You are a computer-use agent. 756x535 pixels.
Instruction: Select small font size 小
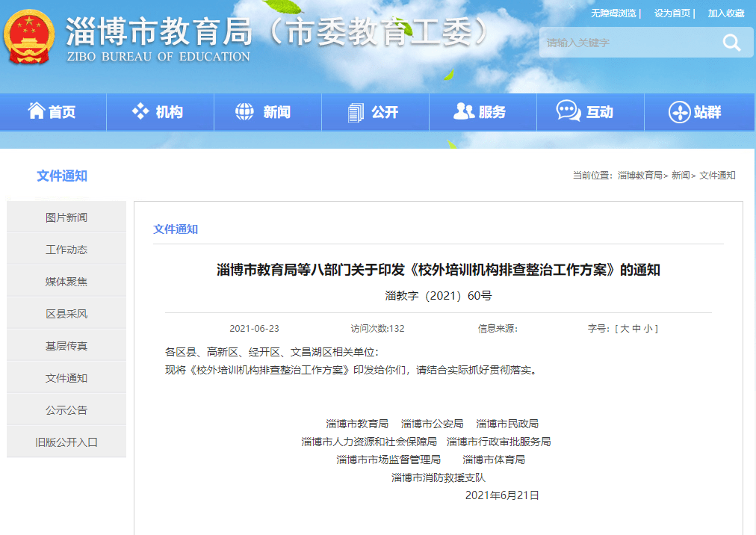pyautogui.click(x=648, y=329)
